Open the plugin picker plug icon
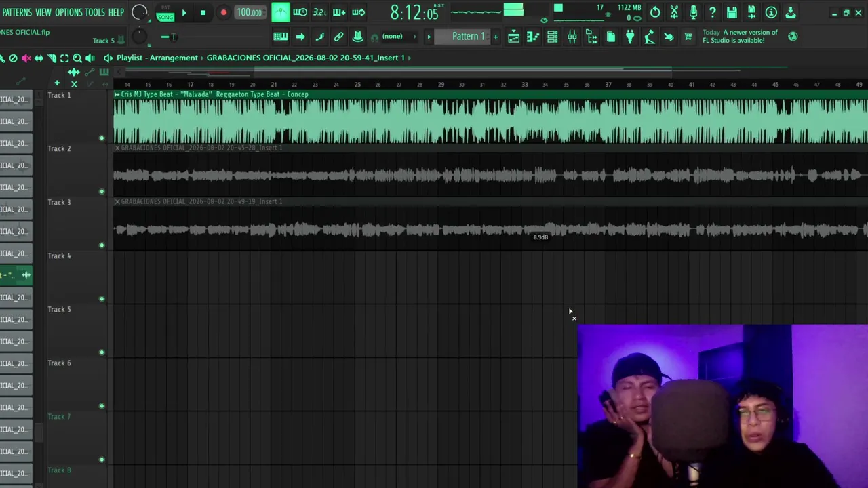Screen dimensions: 868x488 630,37
